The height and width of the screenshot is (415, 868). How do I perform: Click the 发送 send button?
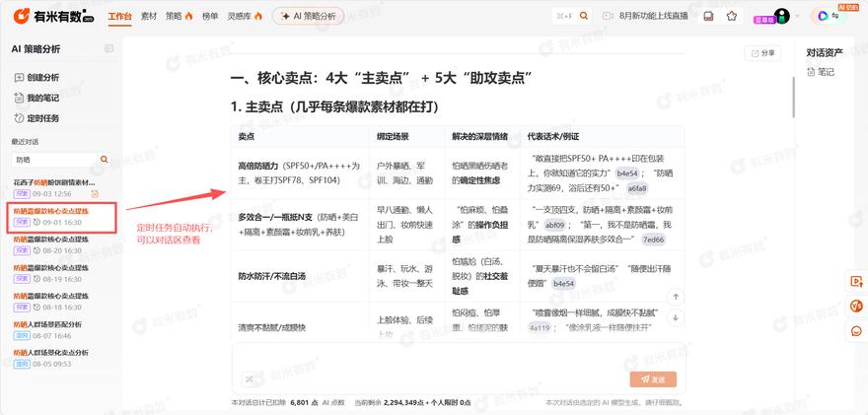(653, 380)
